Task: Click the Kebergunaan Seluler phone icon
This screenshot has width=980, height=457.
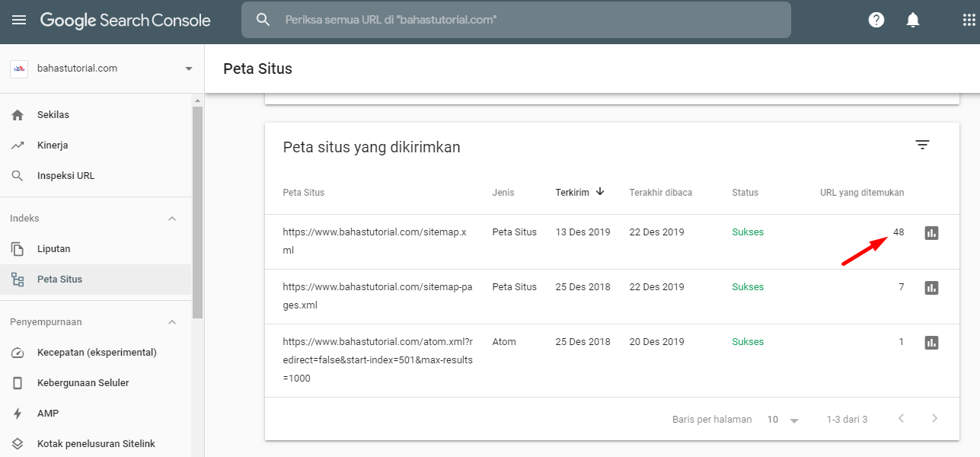Action: click(x=18, y=383)
